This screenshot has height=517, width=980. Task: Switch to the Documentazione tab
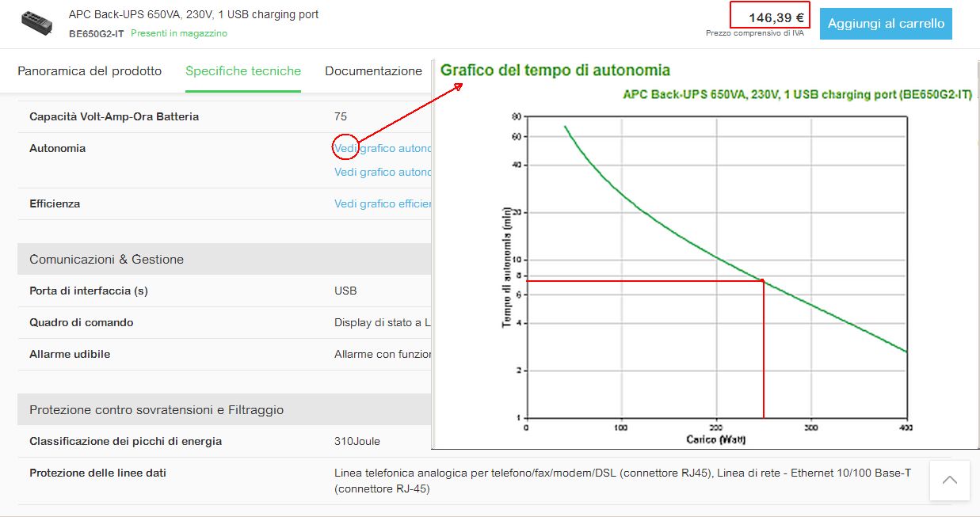coord(373,71)
